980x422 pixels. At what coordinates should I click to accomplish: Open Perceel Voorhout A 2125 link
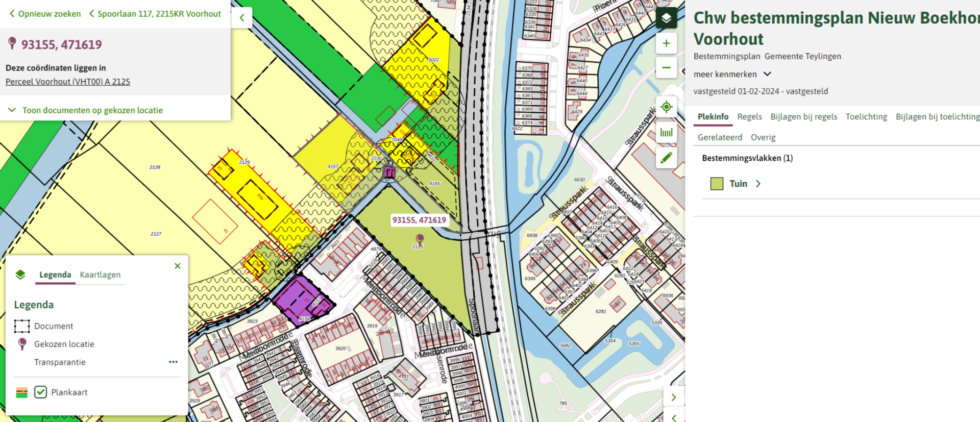pos(68,82)
